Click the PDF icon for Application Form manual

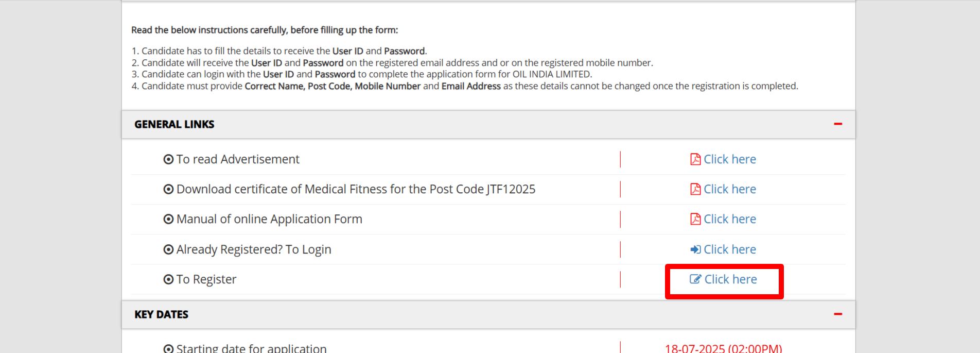tap(695, 219)
